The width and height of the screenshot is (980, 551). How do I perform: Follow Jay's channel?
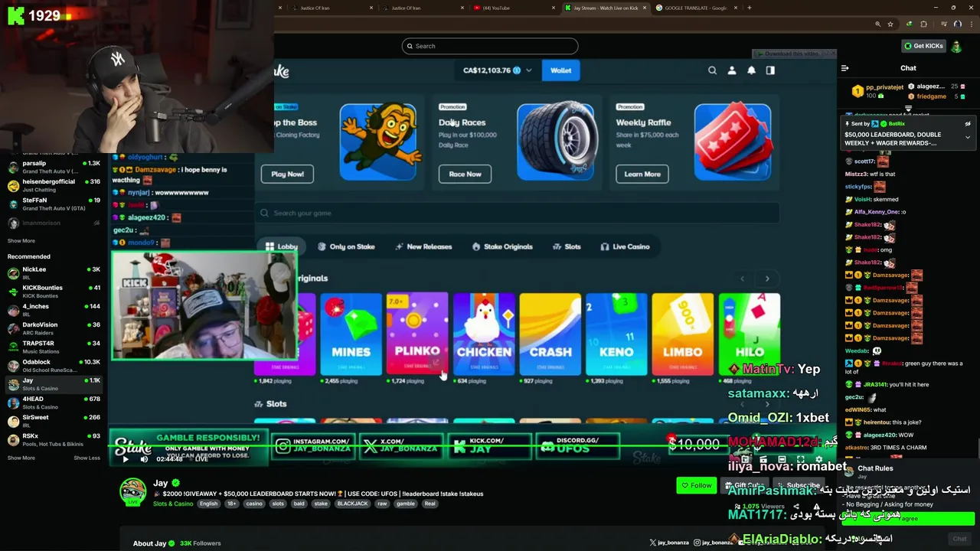tap(696, 485)
